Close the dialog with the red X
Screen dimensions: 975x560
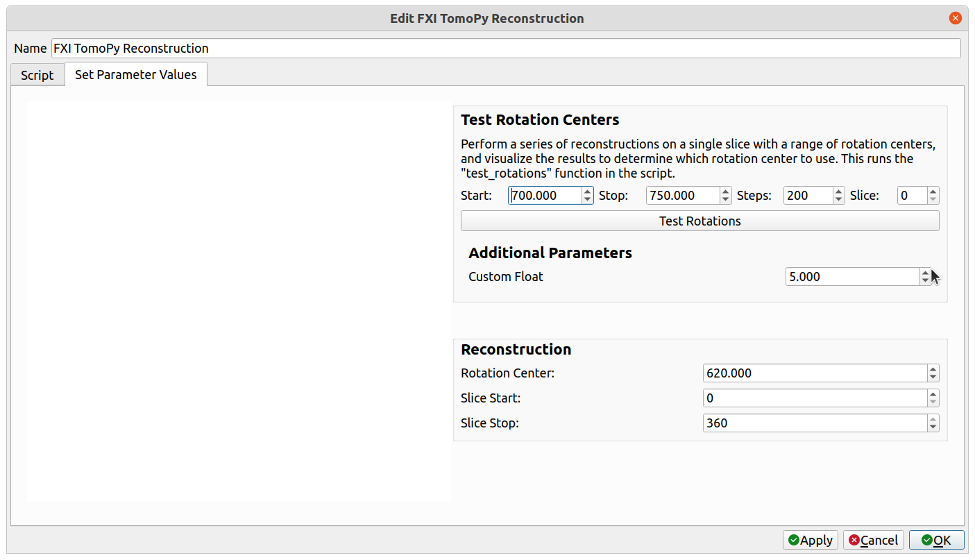coord(956,18)
